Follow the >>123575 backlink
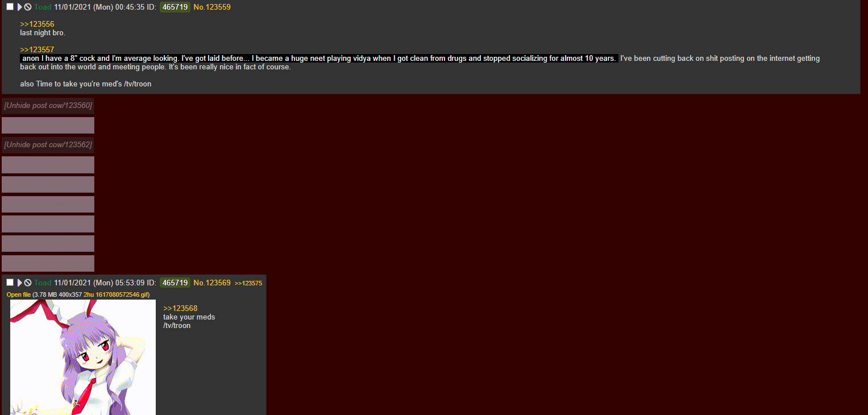 coord(248,283)
